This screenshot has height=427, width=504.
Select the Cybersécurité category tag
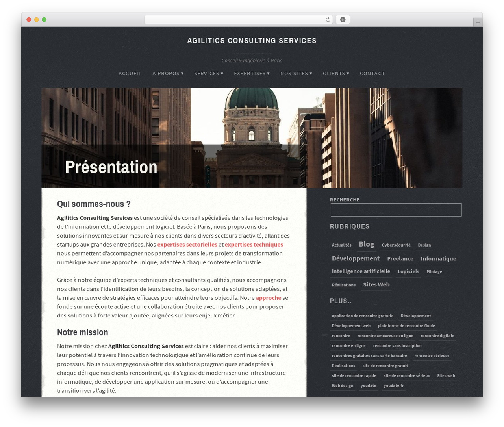tap(396, 245)
